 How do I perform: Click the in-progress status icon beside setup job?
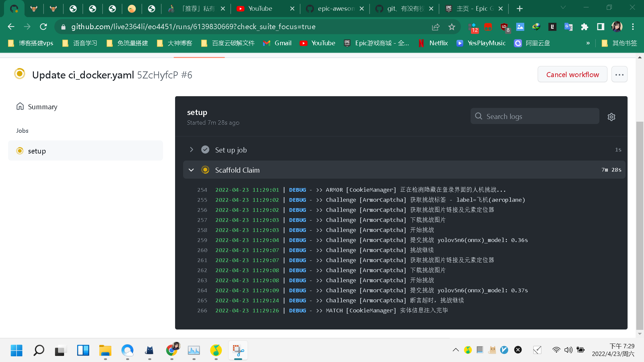20,151
